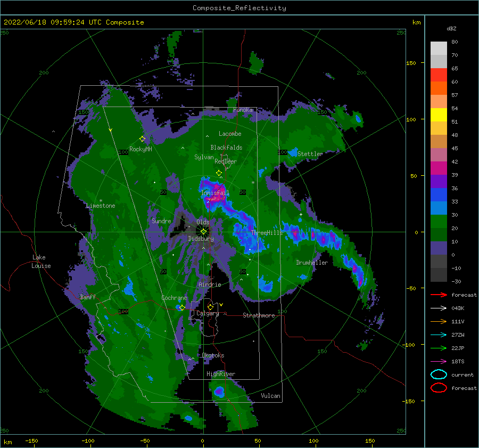The width and height of the screenshot is (479, 448).
Task: Click the yellow 54 dBZ color swatch
Action: [439, 115]
